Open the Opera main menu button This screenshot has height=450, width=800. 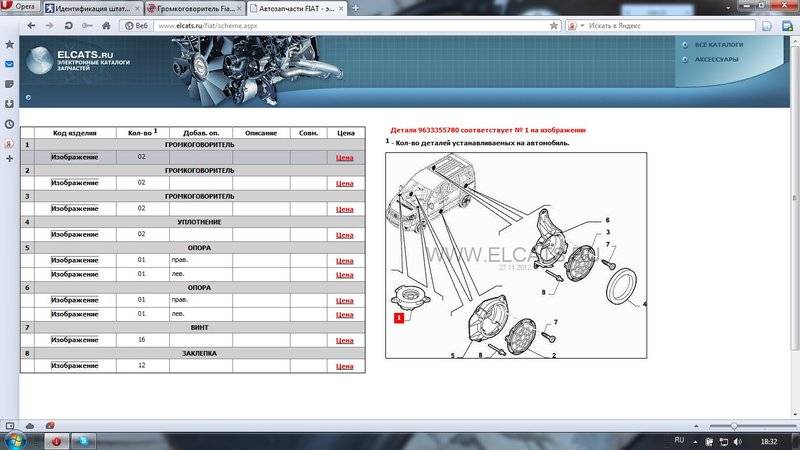[x=20, y=6]
